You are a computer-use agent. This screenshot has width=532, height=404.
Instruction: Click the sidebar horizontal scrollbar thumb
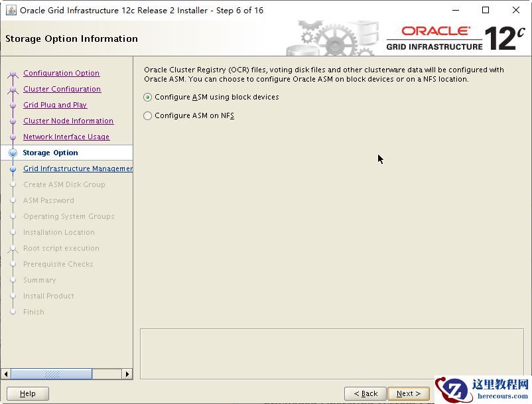point(52,374)
